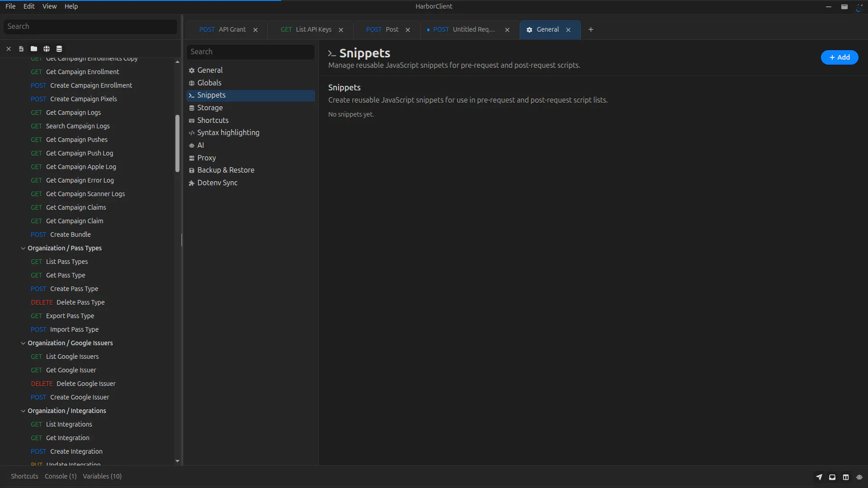The width and height of the screenshot is (868, 488).
Task: Collapse the Organization / Integrations folder
Action: tap(23, 411)
